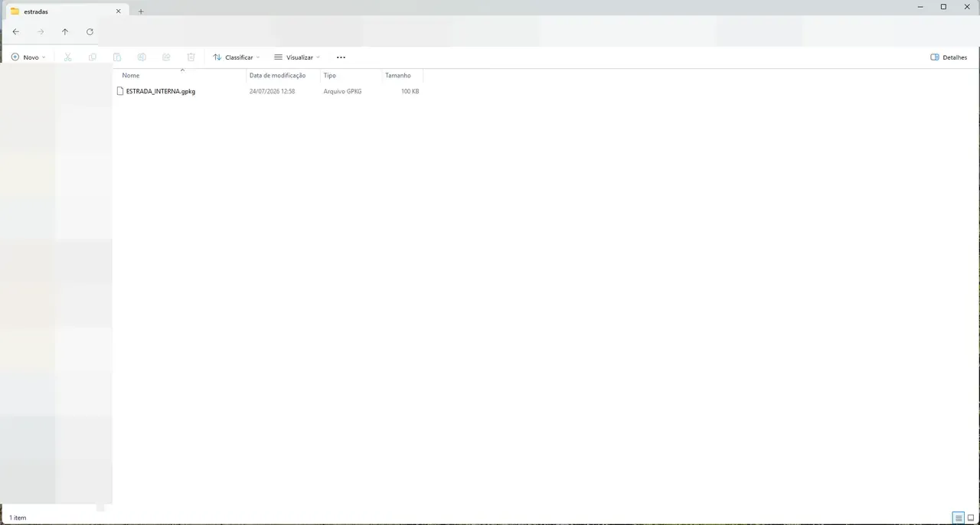This screenshot has width=980, height=525.
Task: Click the ESTRADA_INTERNA.gpkg file icon
Action: click(119, 91)
